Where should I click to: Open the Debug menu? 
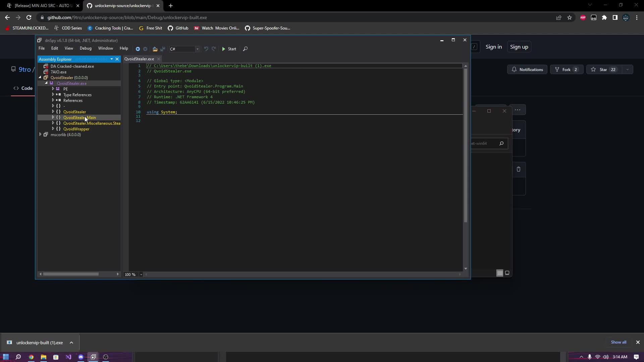pyautogui.click(x=86, y=48)
